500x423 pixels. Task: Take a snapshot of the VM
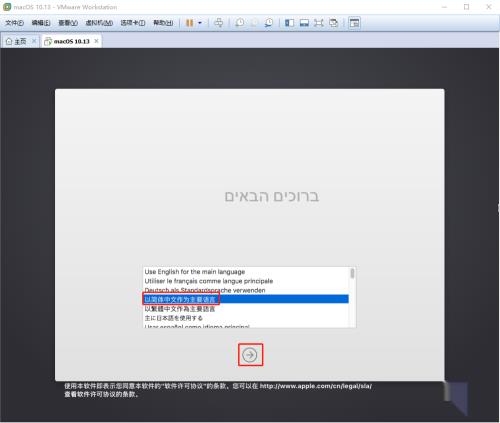(239, 23)
